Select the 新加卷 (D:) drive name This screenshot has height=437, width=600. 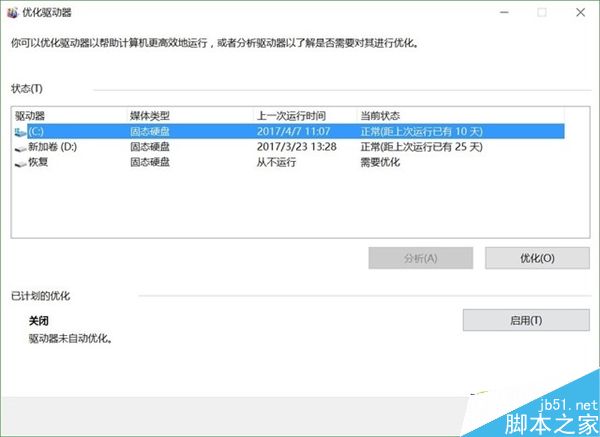(53, 147)
